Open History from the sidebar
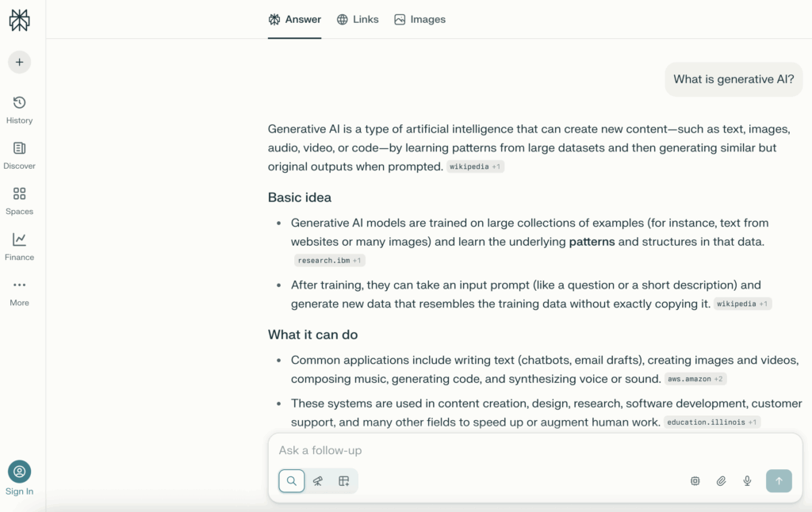The image size is (812, 512). tap(19, 107)
